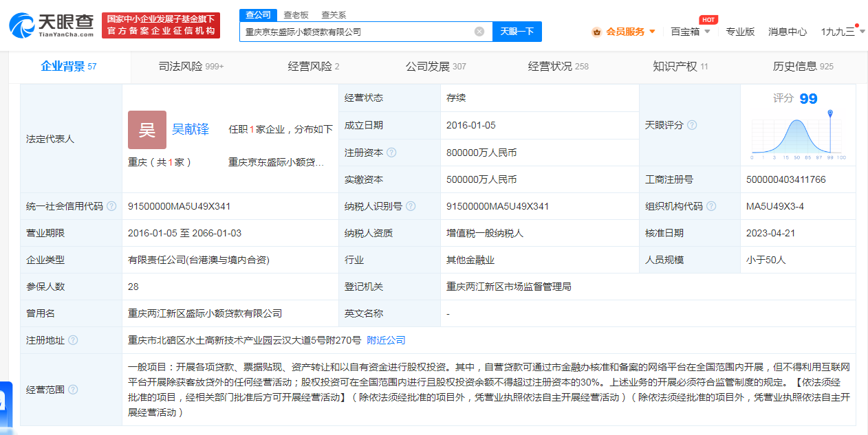Select the 经营风险 tab

coord(314,67)
